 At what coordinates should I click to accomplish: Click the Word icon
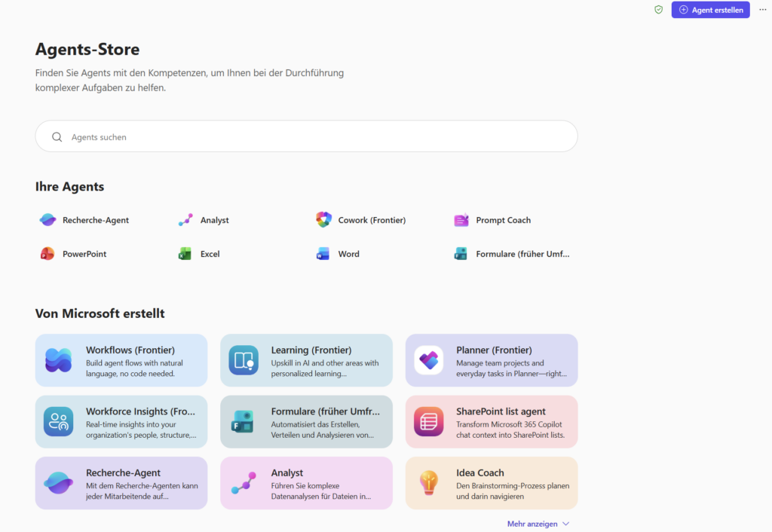(x=323, y=254)
